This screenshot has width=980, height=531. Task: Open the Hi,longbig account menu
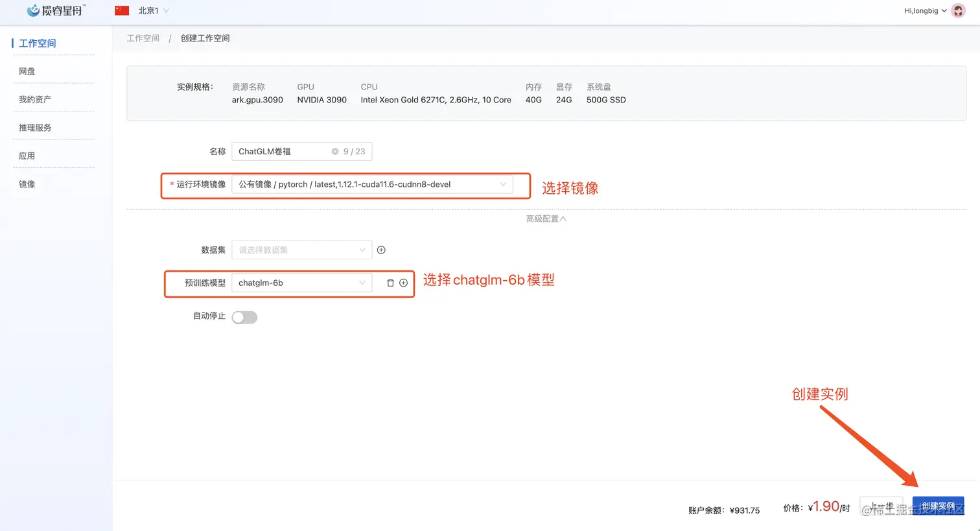[x=925, y=10]
